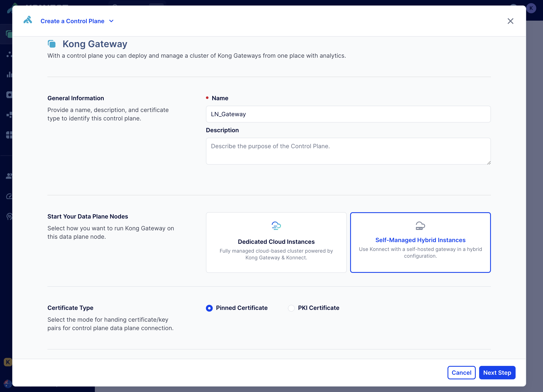This screenshot has height=392, width=543.
Task: Select the PKI Certificate radio button
Action: coord(291,308)
